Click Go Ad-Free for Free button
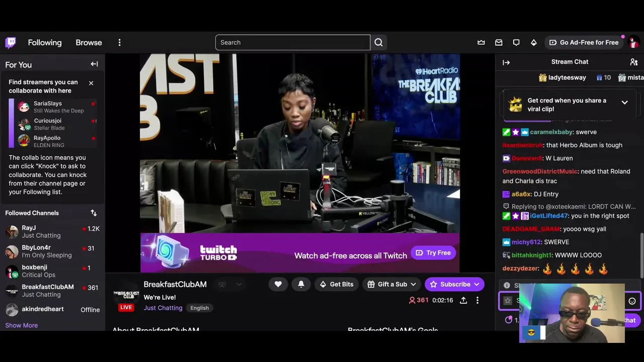This screenshot has width=644, height=362. point(584,42)
